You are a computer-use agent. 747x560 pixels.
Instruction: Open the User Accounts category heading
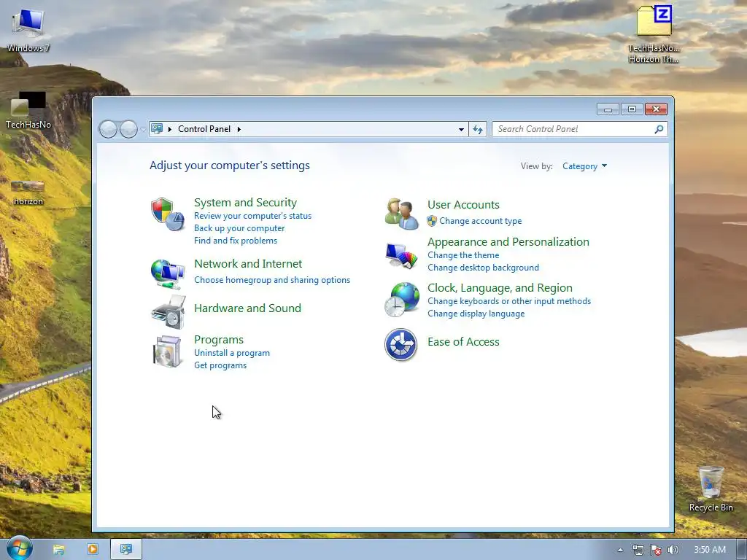[x=463, y=205]
